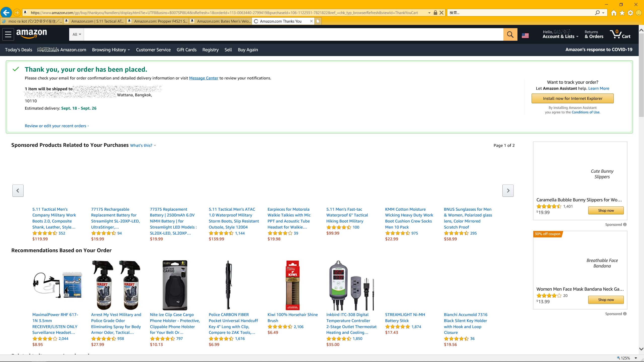Click the browser forward arrow button
644x362 pixels.
[x=17, y=12]
